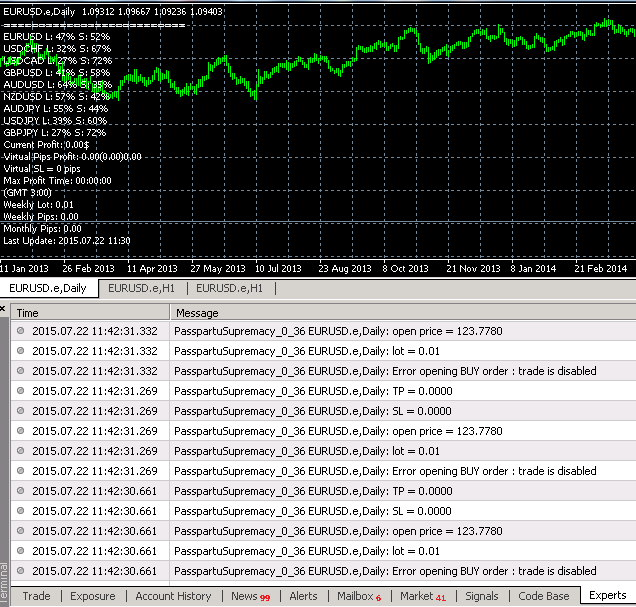This screenshot has height=607, width=636.
Task: Select log bullet icon for TP = 0.0000 at 31.269
Action: (20, 391)
